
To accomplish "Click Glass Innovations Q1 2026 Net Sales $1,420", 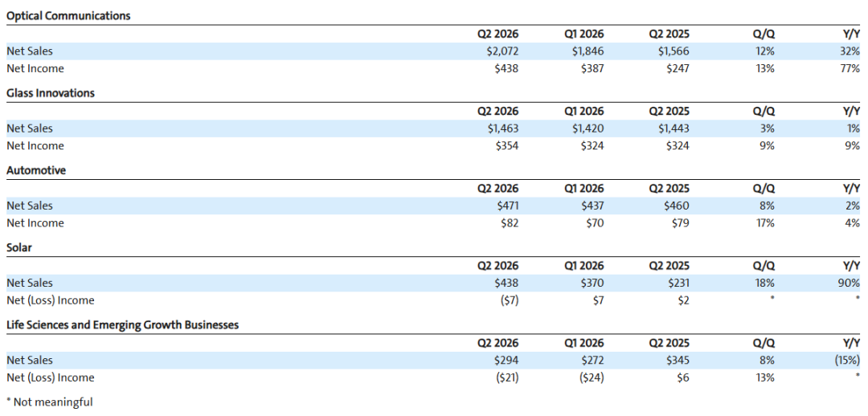I will (x=588, y=128).
